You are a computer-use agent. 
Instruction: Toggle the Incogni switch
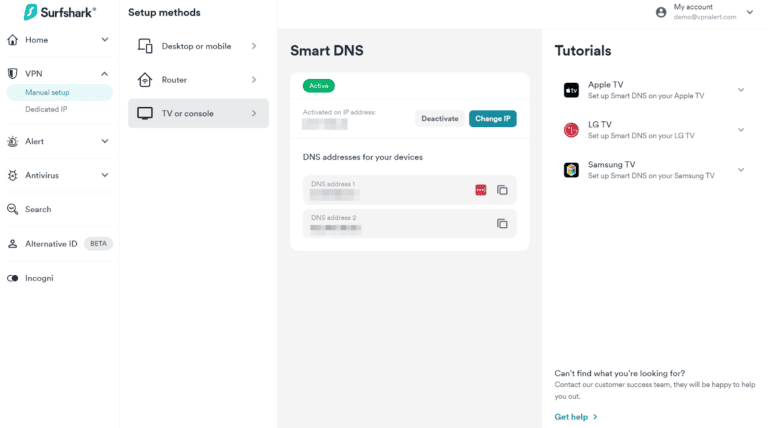click(13, 278)
